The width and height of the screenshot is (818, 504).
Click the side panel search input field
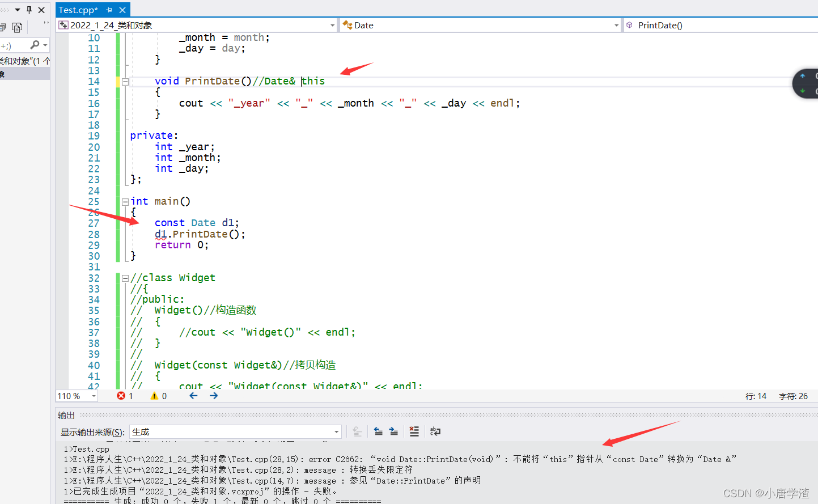[14, 45]
